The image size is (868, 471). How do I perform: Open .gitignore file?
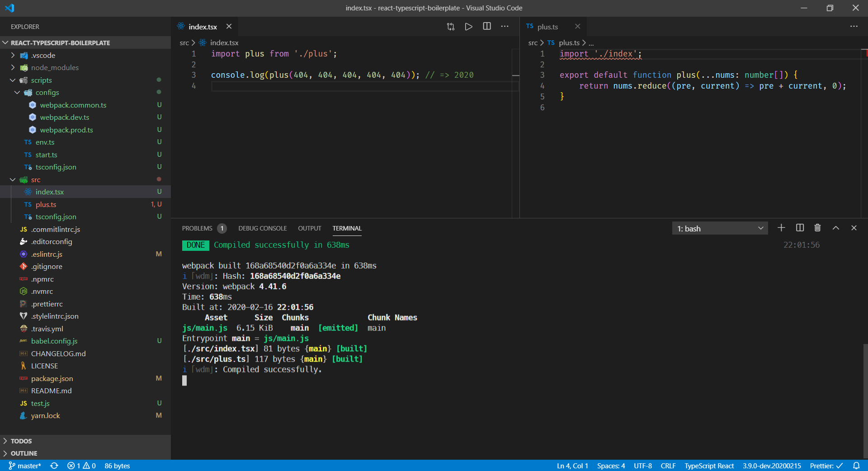tap(85, 266)
